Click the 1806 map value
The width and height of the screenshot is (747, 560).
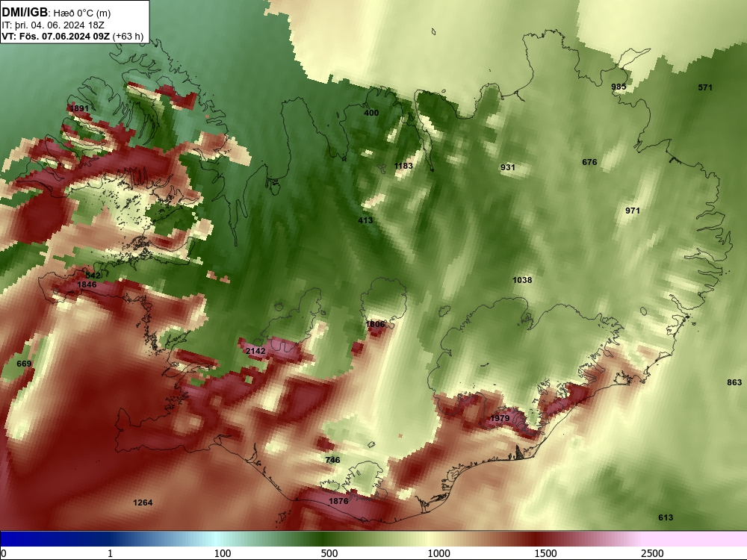[x=375, y=324]
